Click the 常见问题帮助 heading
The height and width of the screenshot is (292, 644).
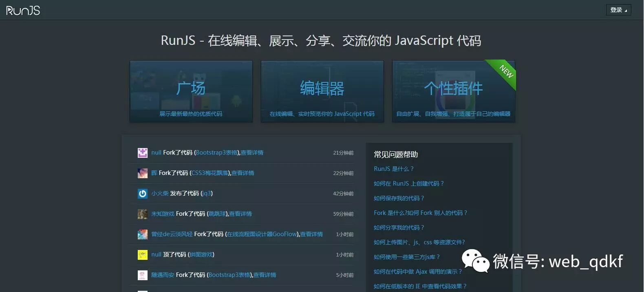click(396, 155)
